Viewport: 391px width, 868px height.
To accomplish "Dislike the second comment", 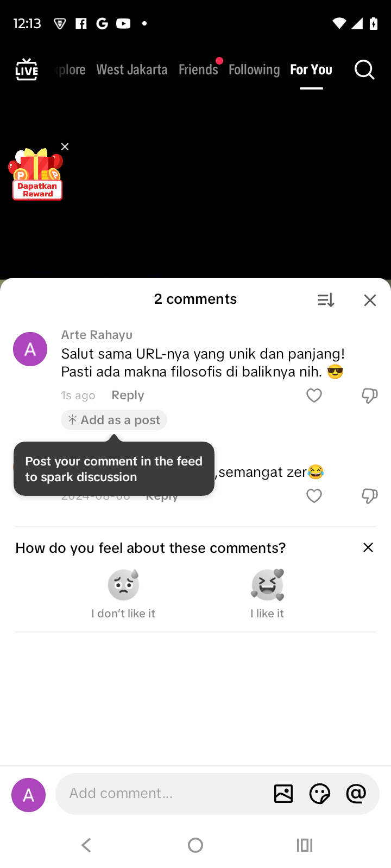I will (369, 496).
